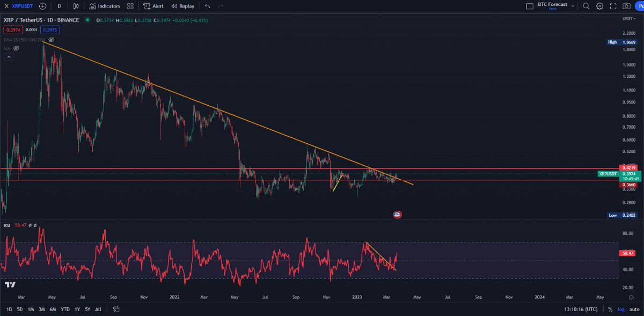Hide the MA overlay with its eye toggle
644x316 pixels.
click(16, 48)
